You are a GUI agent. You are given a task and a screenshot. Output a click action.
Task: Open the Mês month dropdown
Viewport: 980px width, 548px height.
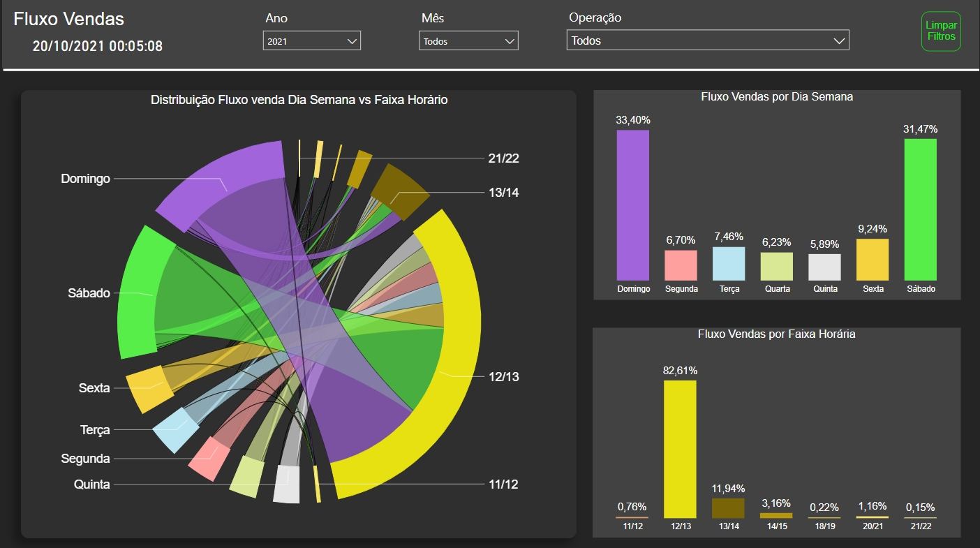tap(468, 40)
